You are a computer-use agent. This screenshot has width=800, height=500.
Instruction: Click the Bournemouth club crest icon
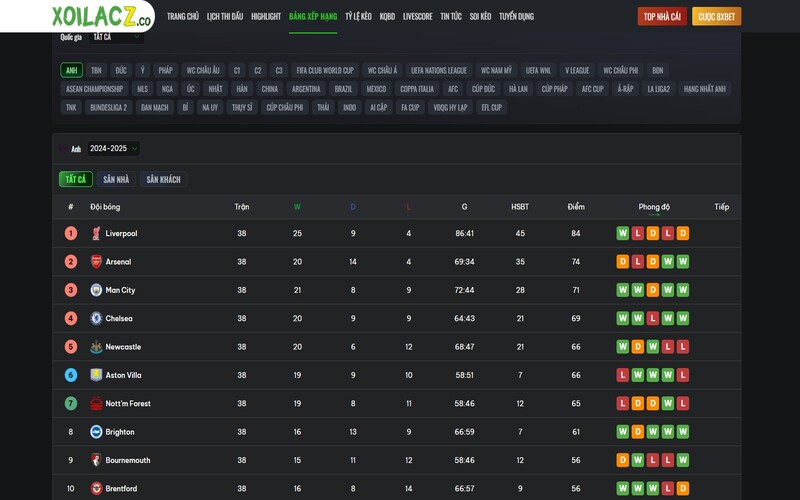click(96, 460)
